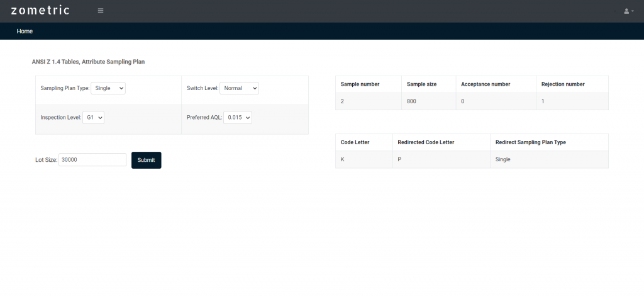The image size is (644, 296).
Task: Click the zometric logo
Action: pyautogui.click(x=40, y=11)
